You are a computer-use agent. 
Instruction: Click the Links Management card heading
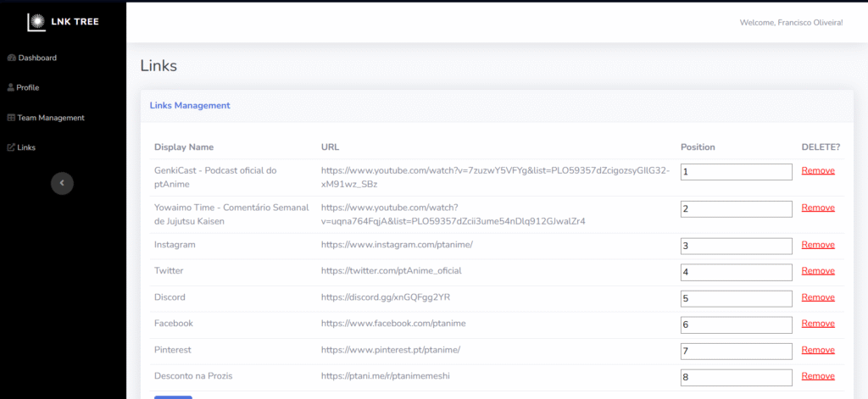pos(190,105)
